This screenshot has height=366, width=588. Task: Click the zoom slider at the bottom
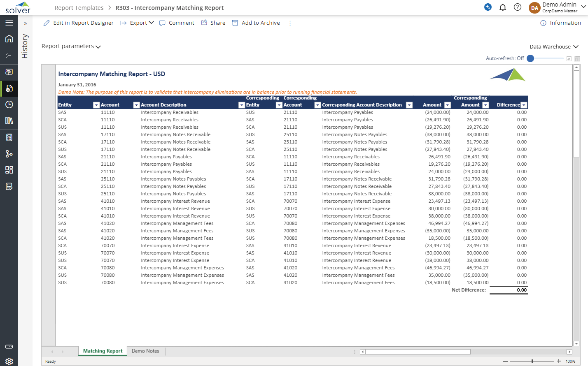[x=532, y=361]
